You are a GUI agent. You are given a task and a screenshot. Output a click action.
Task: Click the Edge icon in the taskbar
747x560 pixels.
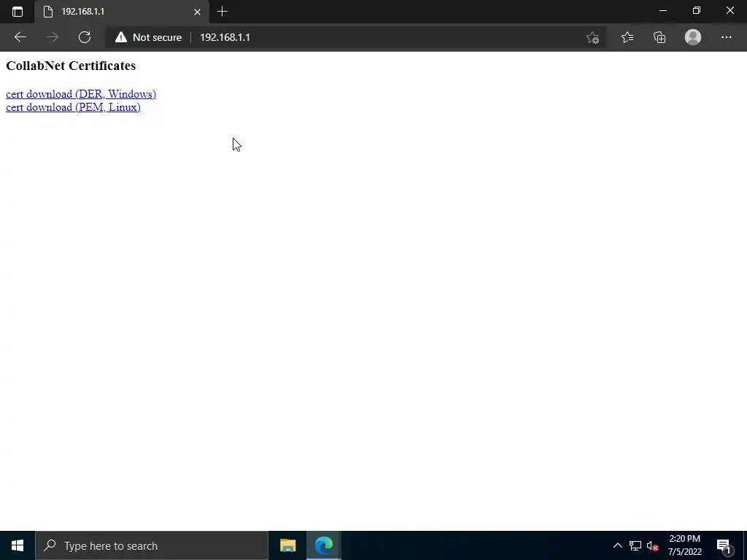(x=323, y=545)
